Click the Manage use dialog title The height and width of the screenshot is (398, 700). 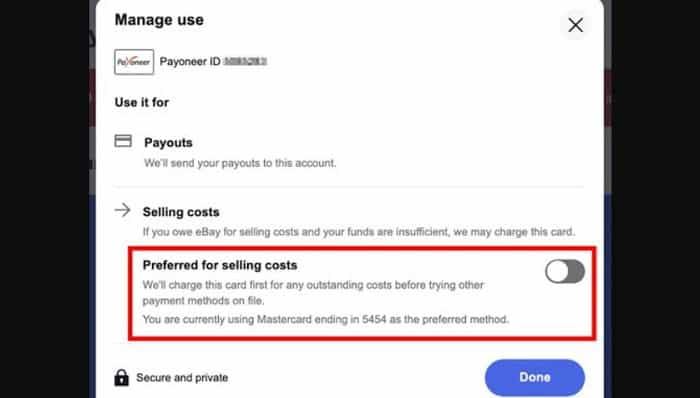[159, 20]
